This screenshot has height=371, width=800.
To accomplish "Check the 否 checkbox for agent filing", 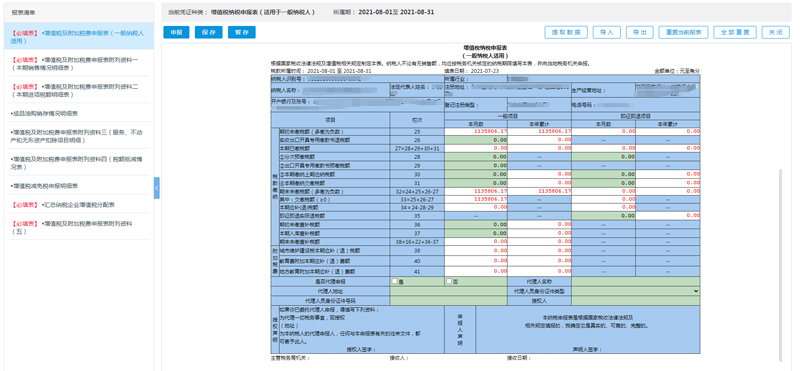I will point(448,281).
